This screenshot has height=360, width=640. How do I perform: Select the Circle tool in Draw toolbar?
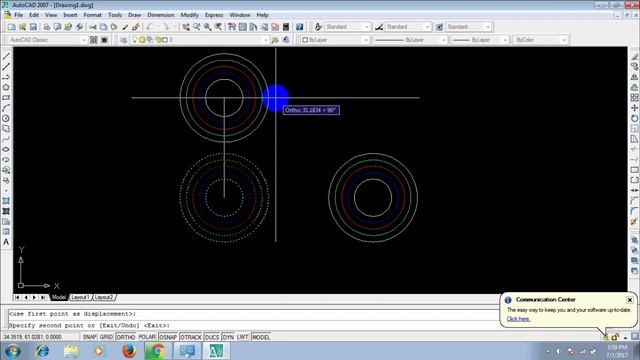click(6, 118)
